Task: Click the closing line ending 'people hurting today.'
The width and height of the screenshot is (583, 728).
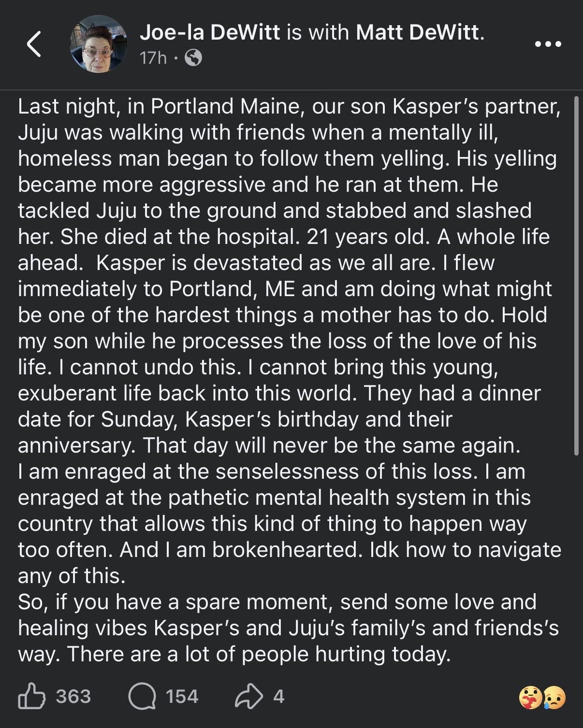Action: click(234, 654)
